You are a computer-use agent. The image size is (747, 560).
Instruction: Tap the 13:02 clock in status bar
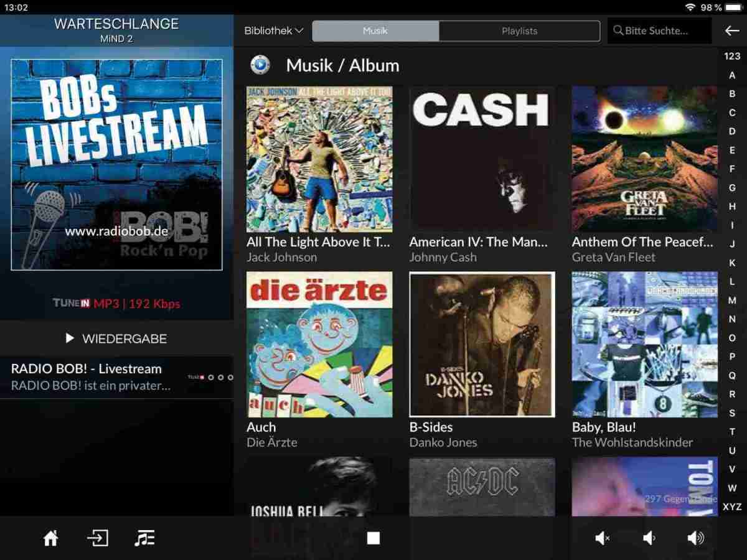click(x=16, y=7)
